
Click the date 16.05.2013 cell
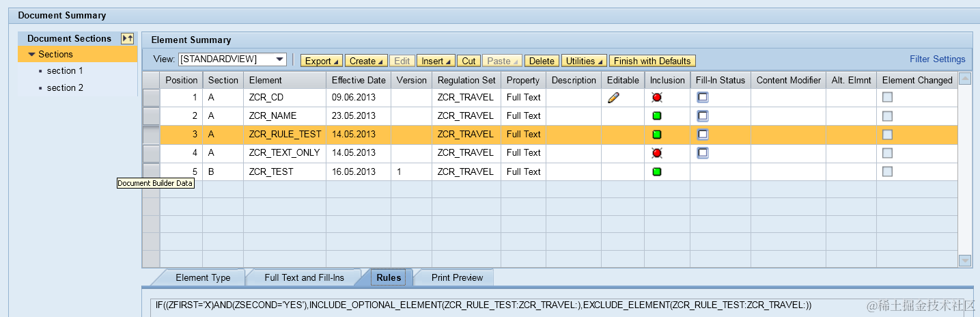point(359,171)
